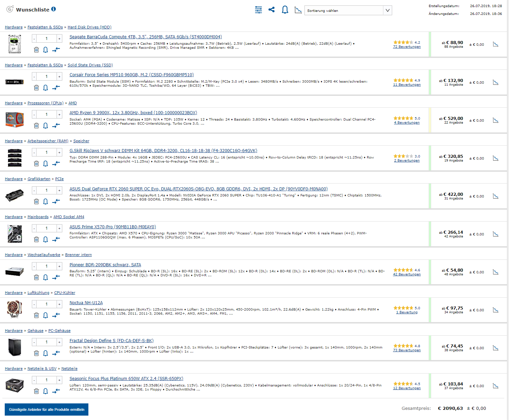
Task: Open G.Skill RipJaws V 64GB product link
Action: point(163,151)
